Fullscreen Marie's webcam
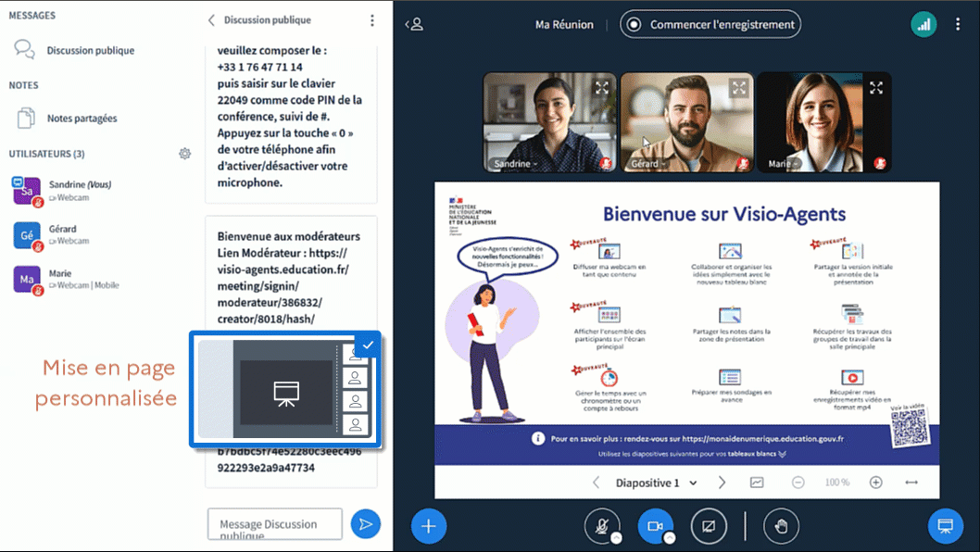Image resolution: width=980 pixels, height=552 pixels. (876, 88)
